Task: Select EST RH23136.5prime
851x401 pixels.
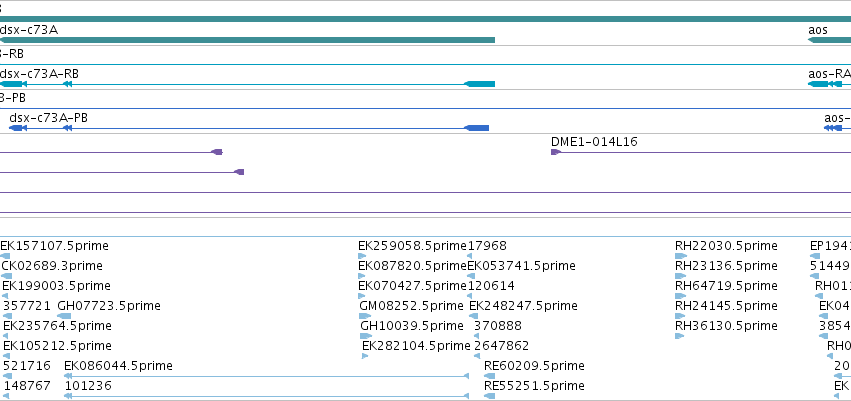Action: [726, 266]
